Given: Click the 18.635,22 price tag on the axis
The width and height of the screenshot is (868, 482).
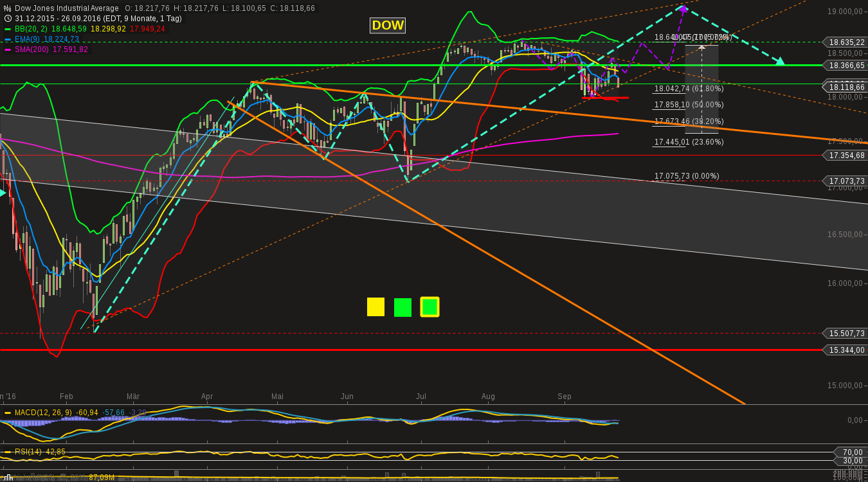Looking at the screenshot, I should pyautogui.click(x=845, y=42).
